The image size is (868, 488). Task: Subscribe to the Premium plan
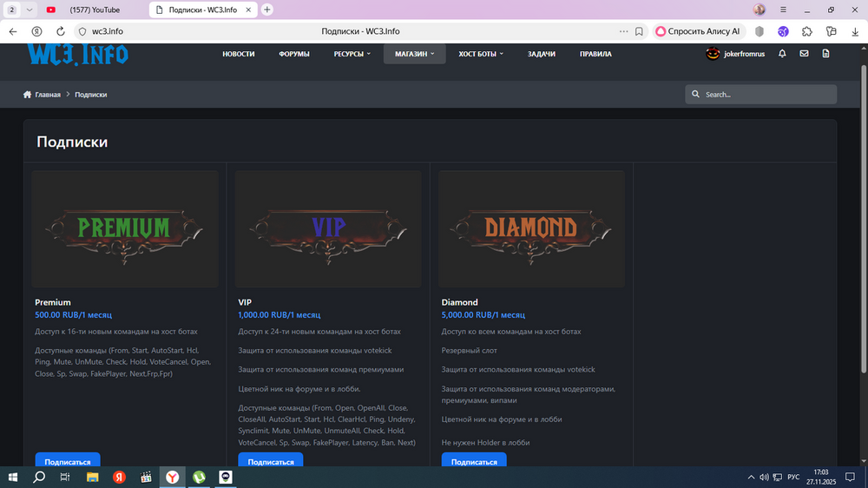pyautogui.click(x=68, y=461)
